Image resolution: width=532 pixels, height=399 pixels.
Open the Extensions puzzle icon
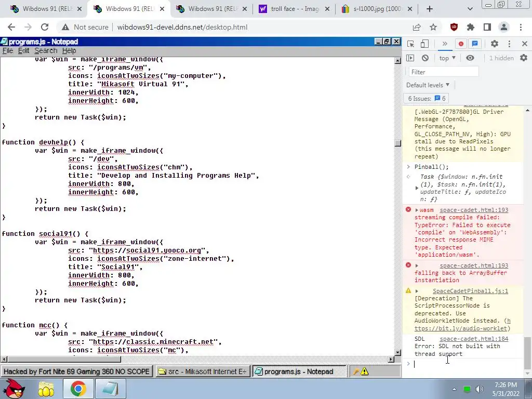(471, 27)
